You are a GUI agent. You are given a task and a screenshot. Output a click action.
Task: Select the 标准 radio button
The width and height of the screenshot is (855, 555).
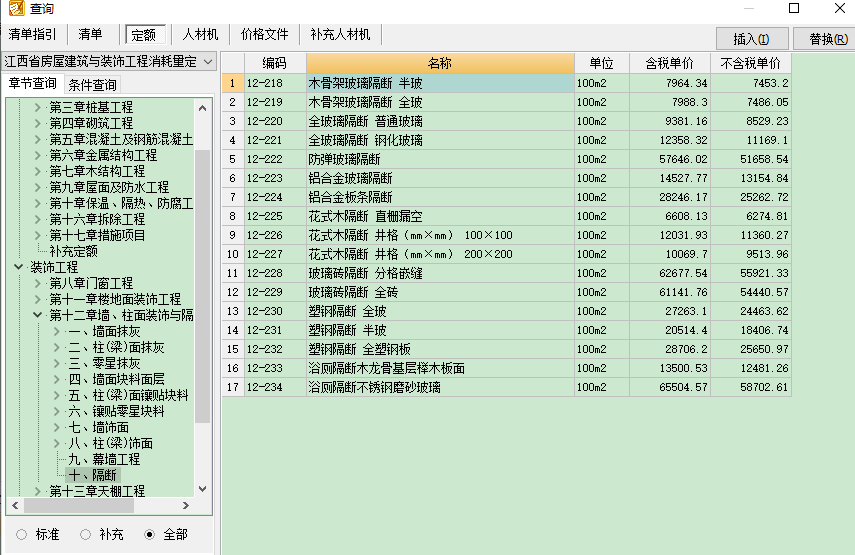pos(21,535)
